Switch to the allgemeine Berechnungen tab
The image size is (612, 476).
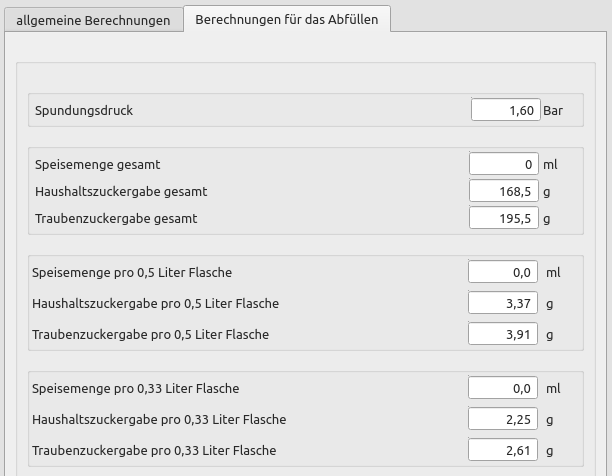point(93,19)
